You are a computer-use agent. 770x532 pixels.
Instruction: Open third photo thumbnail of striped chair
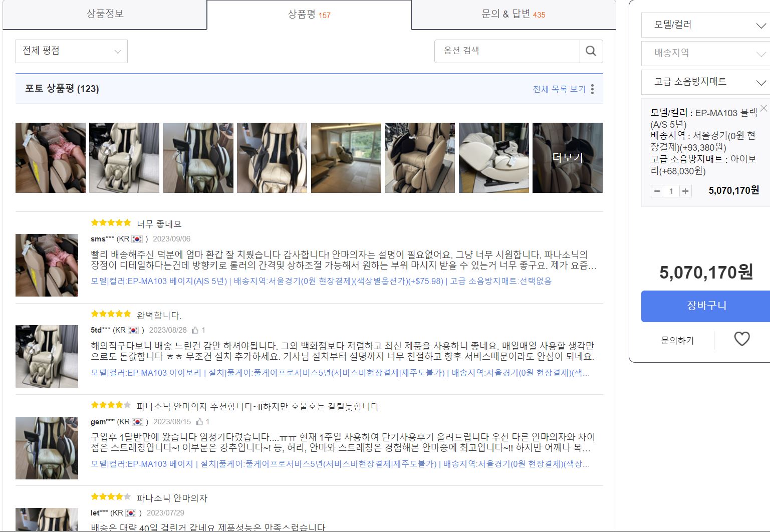[x=198, y=158]
